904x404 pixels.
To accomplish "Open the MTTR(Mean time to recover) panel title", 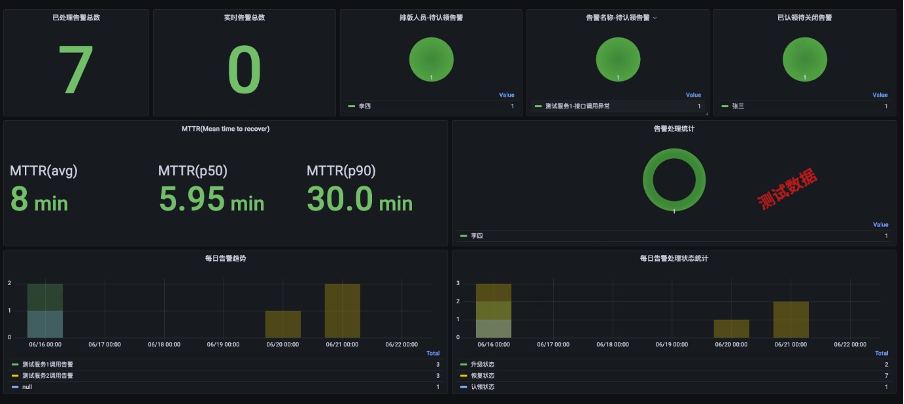I will 225,129.
